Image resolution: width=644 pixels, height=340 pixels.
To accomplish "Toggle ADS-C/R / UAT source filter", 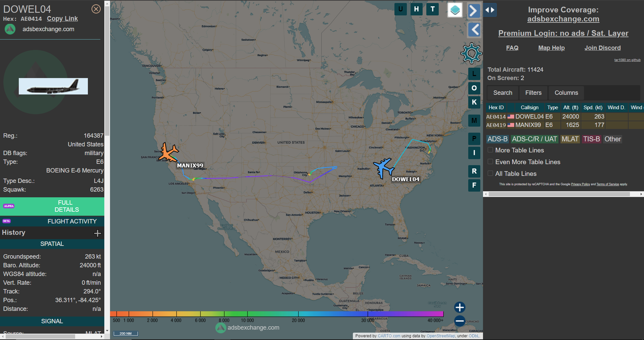I will tap(534, 139).
